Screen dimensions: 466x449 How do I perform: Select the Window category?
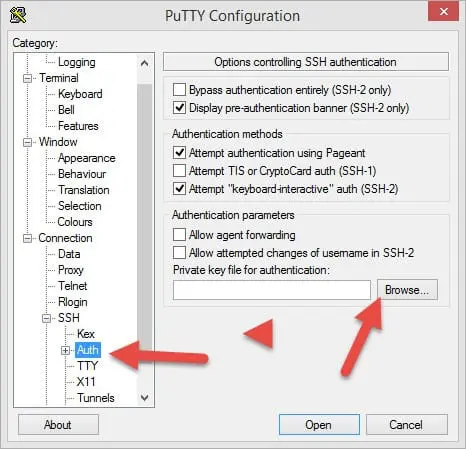[x=58, y=142]
